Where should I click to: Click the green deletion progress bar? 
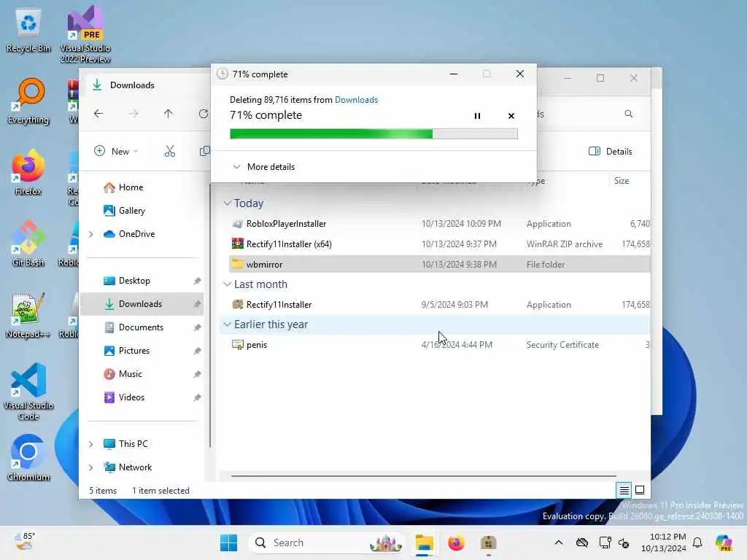tap(373, 134)
